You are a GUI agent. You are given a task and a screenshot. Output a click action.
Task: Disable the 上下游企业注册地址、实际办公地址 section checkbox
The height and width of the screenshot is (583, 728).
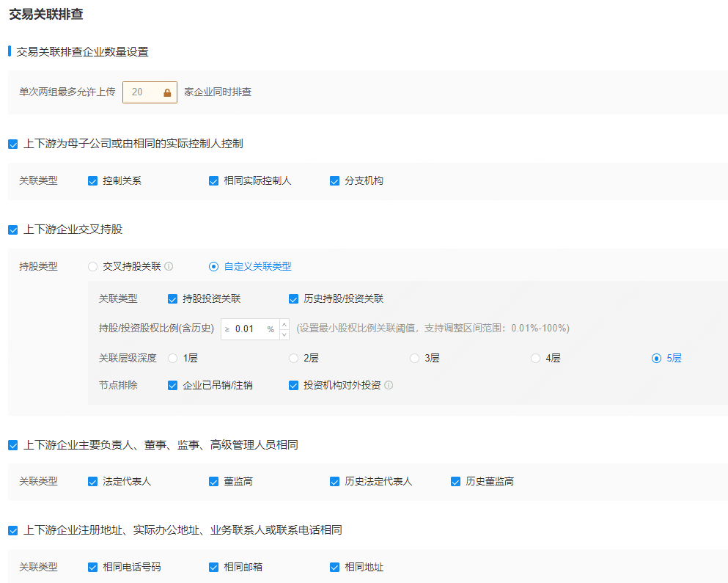tap(13, 530)
